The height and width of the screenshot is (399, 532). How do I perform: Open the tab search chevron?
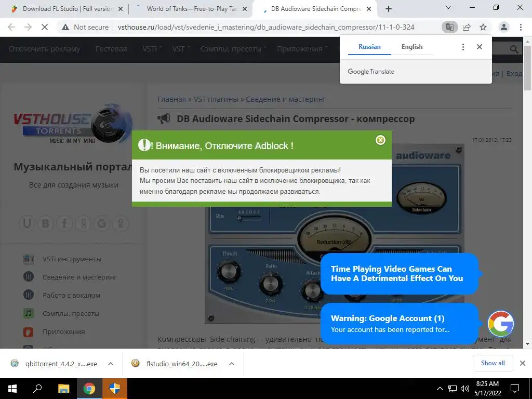[448, 7]
